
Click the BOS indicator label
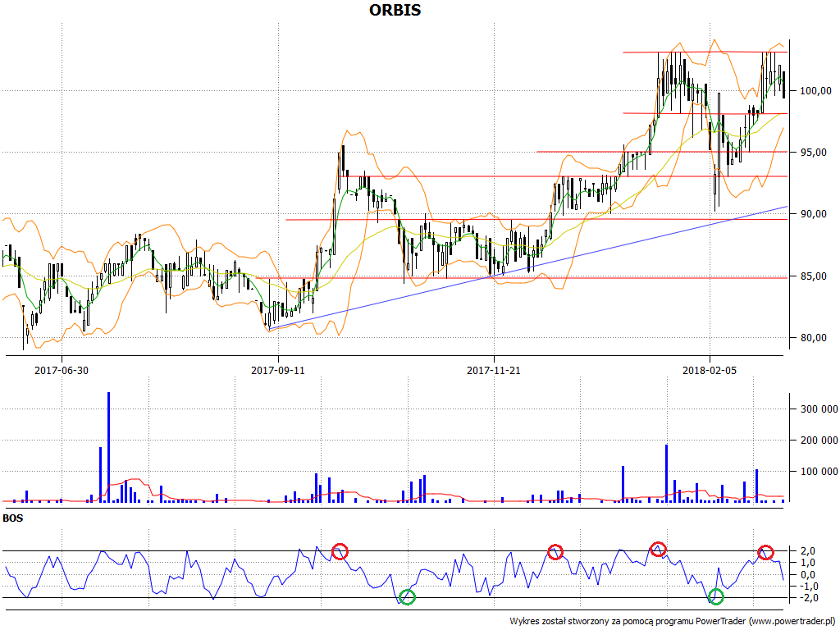point(13,518)
